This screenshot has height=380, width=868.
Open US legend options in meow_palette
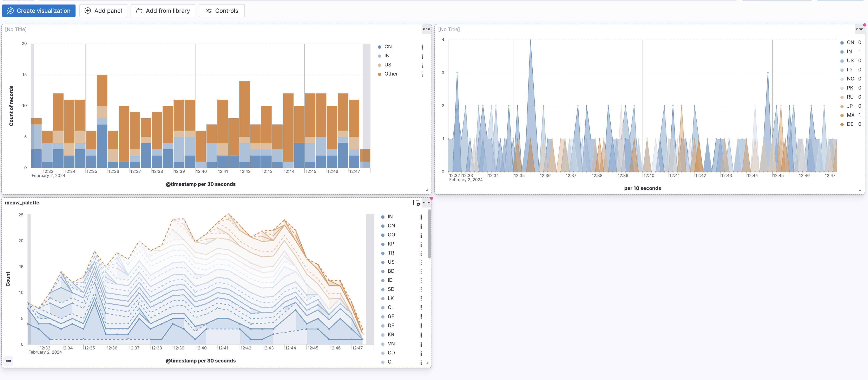[421, 262]
